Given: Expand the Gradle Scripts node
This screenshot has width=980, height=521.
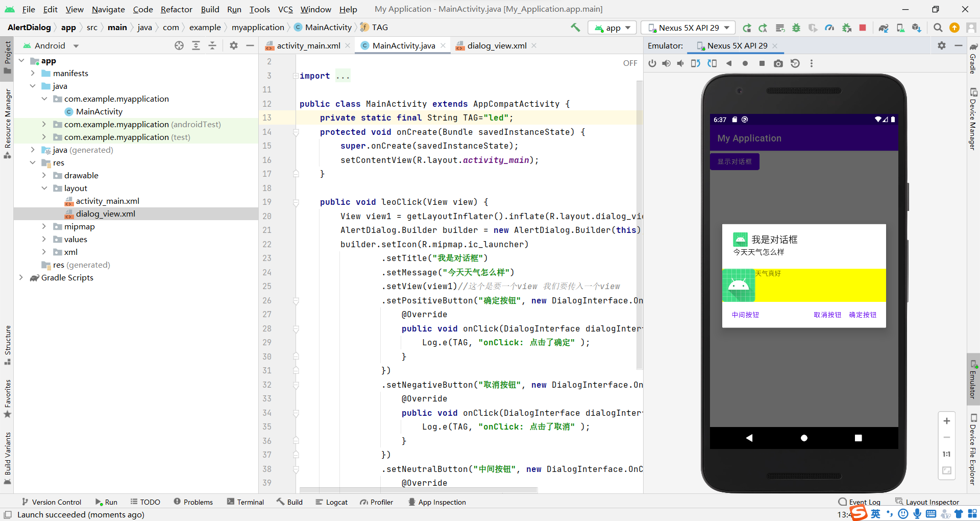Looking at the screenshot, I should coord(21,278).
